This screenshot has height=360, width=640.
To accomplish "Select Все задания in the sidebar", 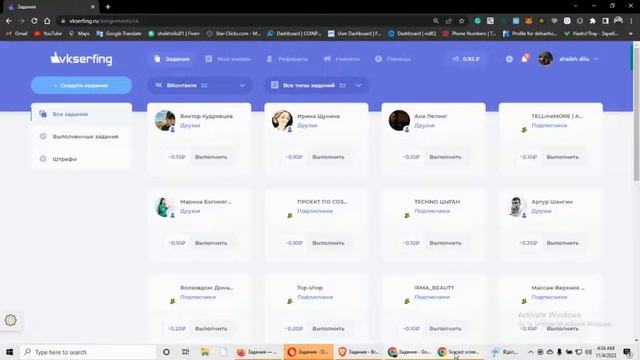I will [x=81, y=114].
